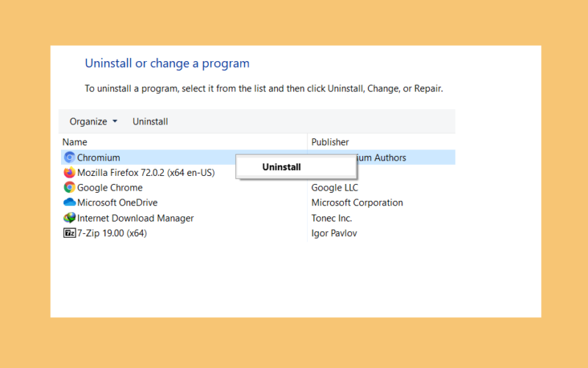Click the Microsoft OneDrive cloud icon
Viewport: 588px width, 368px height.
click(69, 202)
